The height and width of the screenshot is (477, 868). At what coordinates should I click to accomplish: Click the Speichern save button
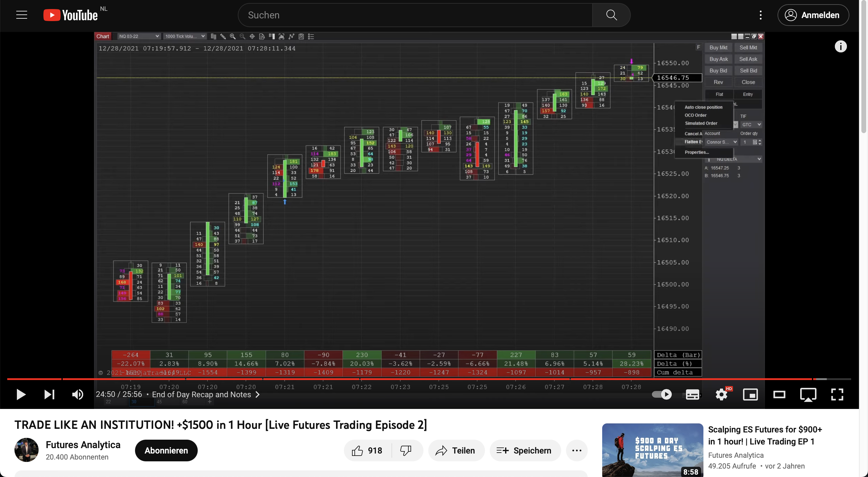(525, 450)
